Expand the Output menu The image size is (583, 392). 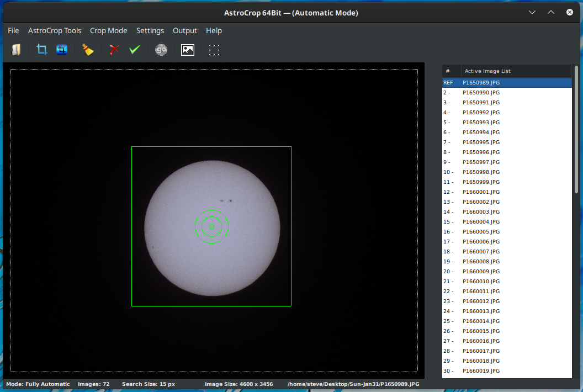click(x=185, y=30)
